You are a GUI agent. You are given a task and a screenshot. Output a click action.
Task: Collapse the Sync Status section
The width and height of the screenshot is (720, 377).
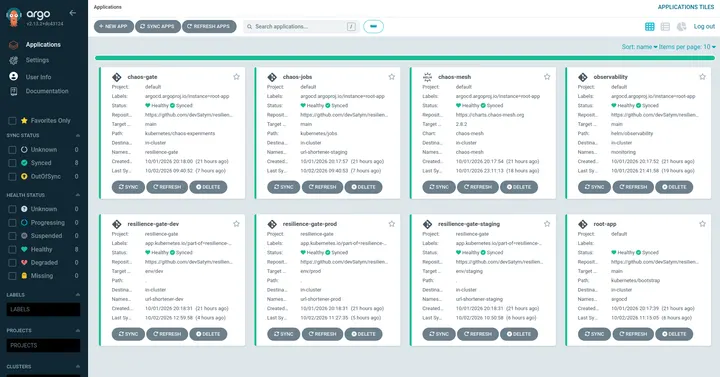[x=78, y=135]
